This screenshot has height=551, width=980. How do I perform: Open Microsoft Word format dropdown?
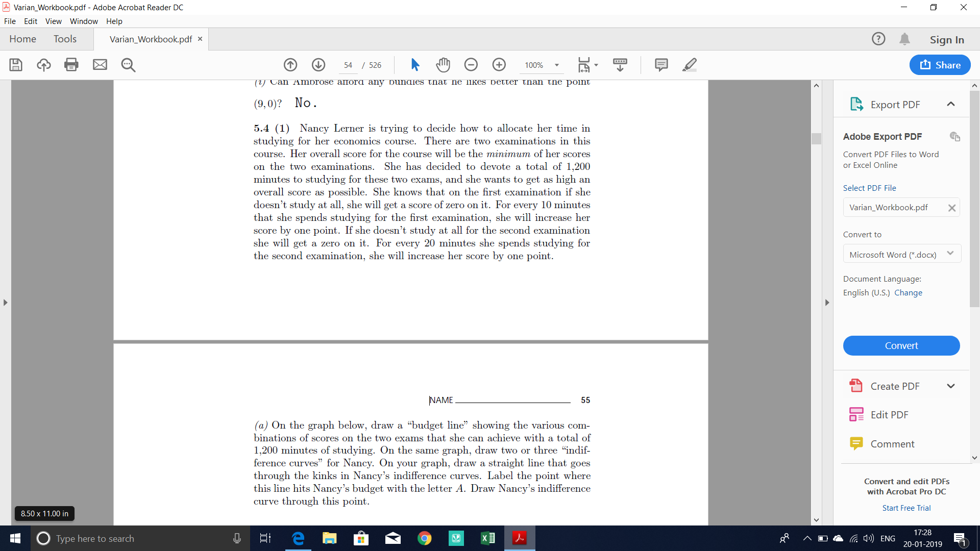(901, 254)
